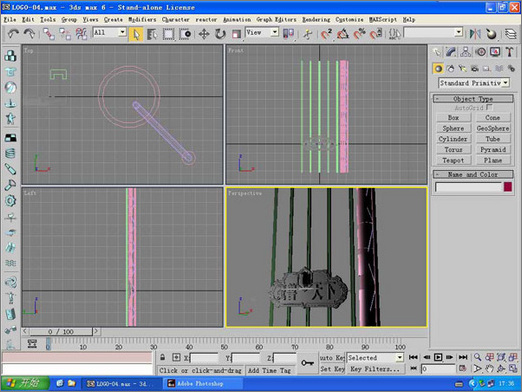Click the Undo arrow icon
Viewport: 522px width, 392px height.
(x=13, y=34)
